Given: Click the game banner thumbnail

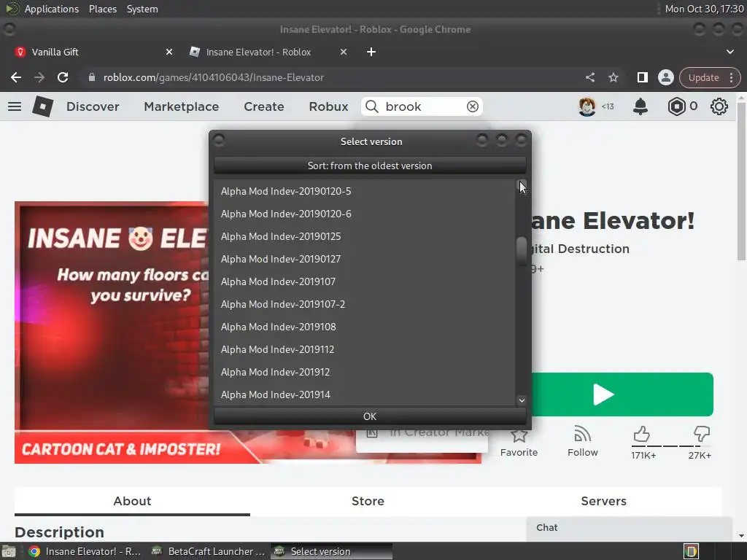Looking at the screenshot, I should 112,332.
